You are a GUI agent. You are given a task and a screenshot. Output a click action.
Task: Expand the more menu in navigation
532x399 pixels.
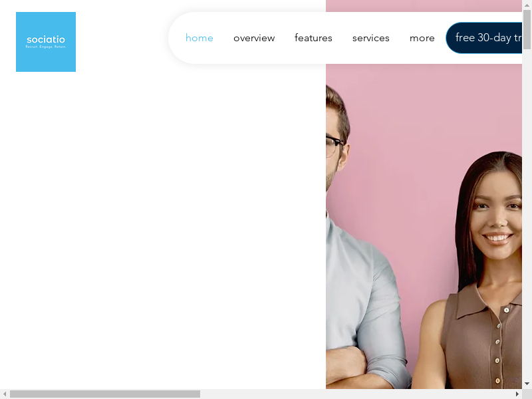(422, 38)
